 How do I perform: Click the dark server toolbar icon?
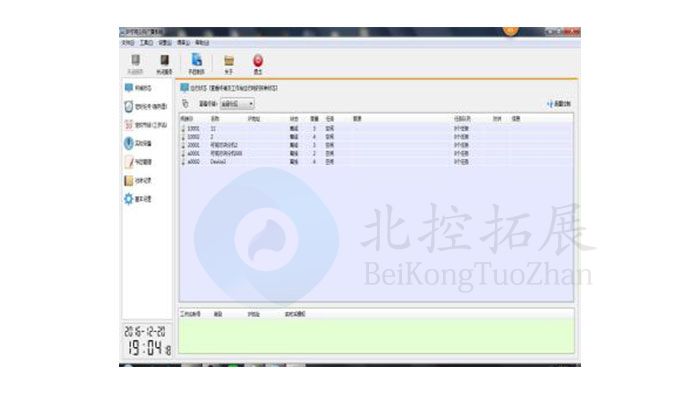pos(164,64)
